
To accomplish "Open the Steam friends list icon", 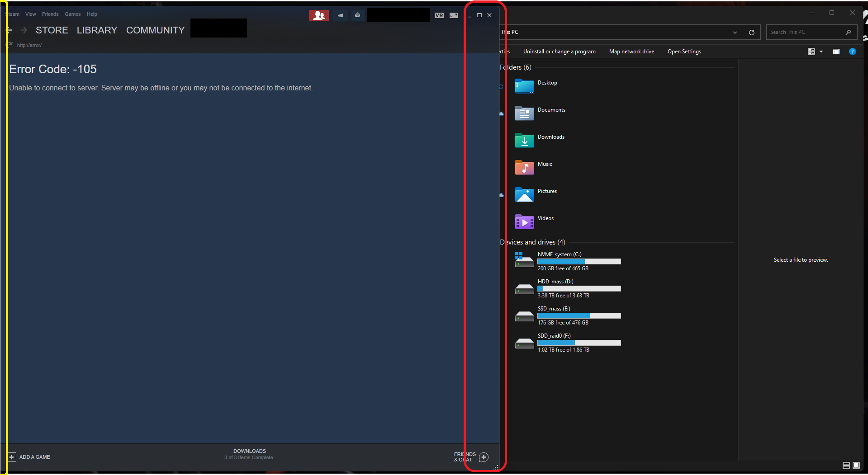I will 319,15.
